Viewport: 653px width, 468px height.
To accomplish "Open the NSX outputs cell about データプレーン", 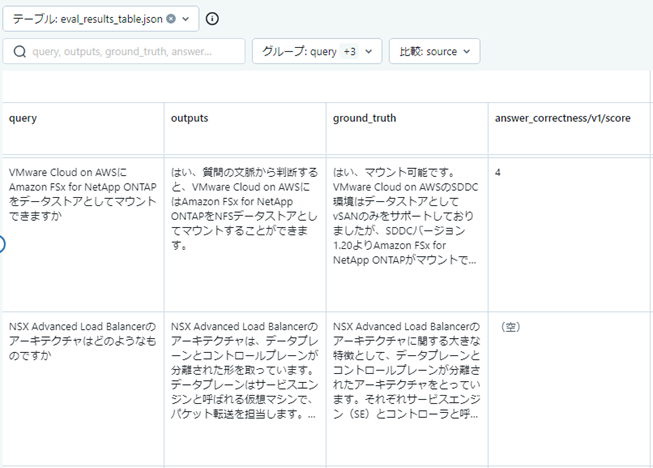I will [x=245, y=389].
